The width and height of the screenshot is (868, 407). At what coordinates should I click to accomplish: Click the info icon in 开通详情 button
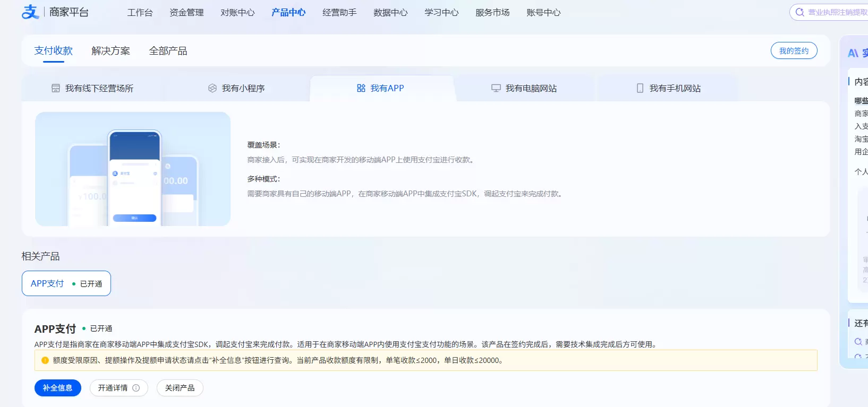point(136,388)
